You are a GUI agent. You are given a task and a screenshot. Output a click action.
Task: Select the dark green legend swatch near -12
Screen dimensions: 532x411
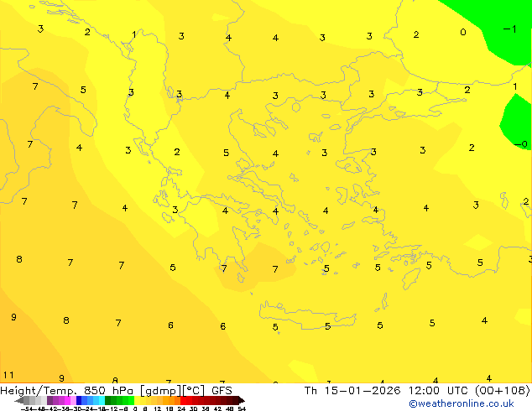108,400
